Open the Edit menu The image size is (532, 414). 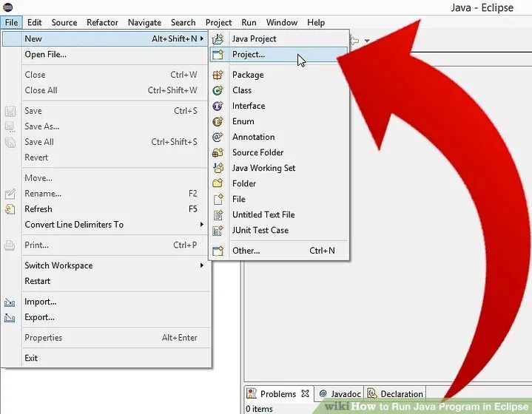pos(35,22)
